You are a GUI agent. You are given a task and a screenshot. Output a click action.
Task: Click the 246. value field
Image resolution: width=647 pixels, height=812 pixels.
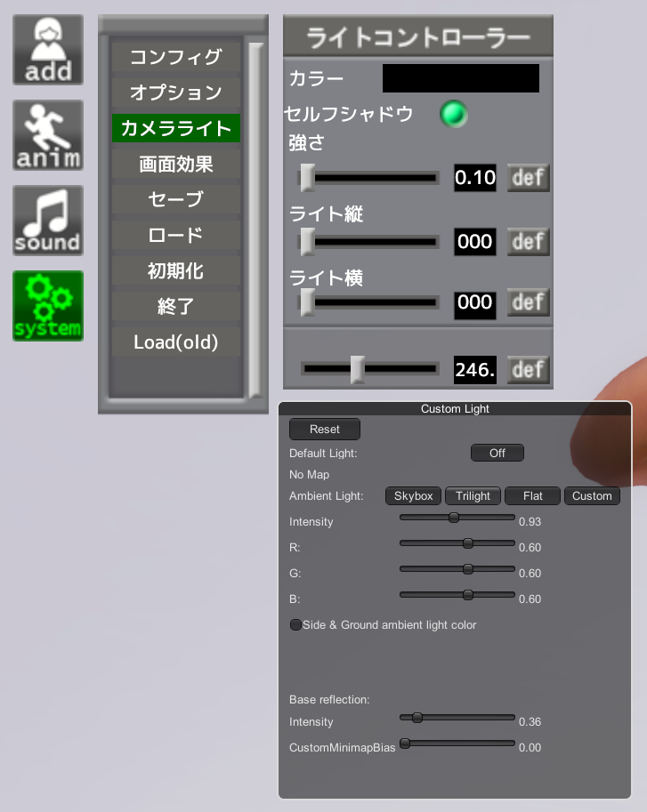point(475,369)
